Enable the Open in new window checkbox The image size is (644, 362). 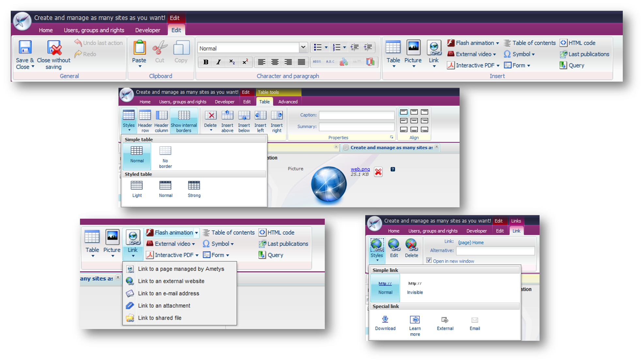coord(429,260)
